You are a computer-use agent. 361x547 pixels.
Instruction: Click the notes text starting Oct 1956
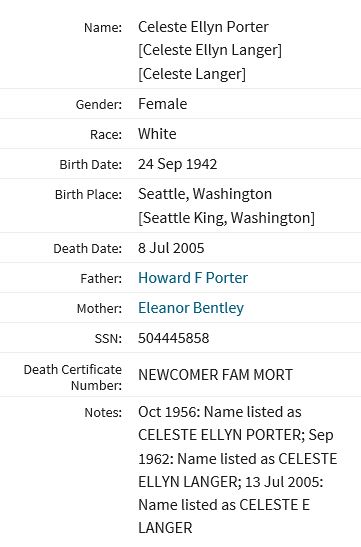point(238,470)
